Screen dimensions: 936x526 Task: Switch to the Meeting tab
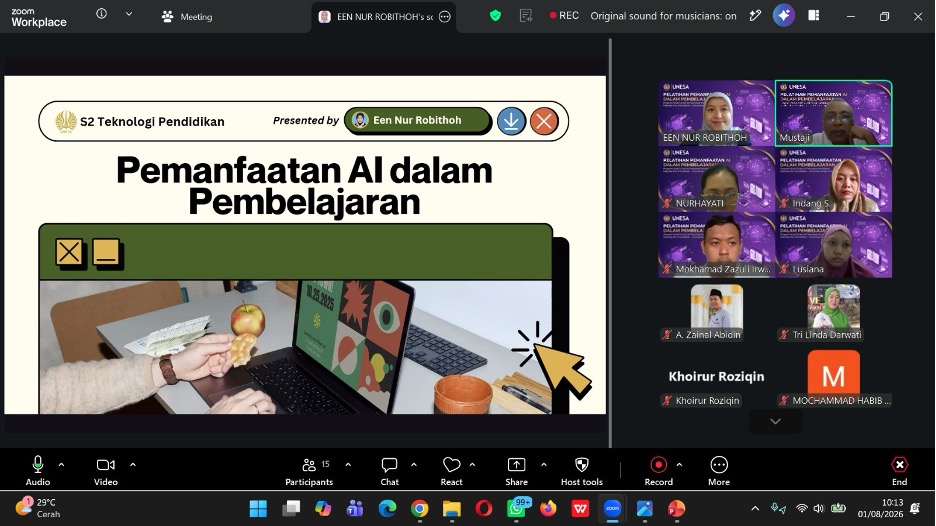pos(187,17)
